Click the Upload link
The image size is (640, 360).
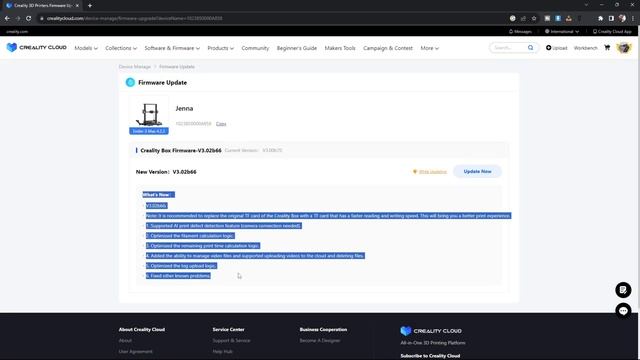point(560,48)
